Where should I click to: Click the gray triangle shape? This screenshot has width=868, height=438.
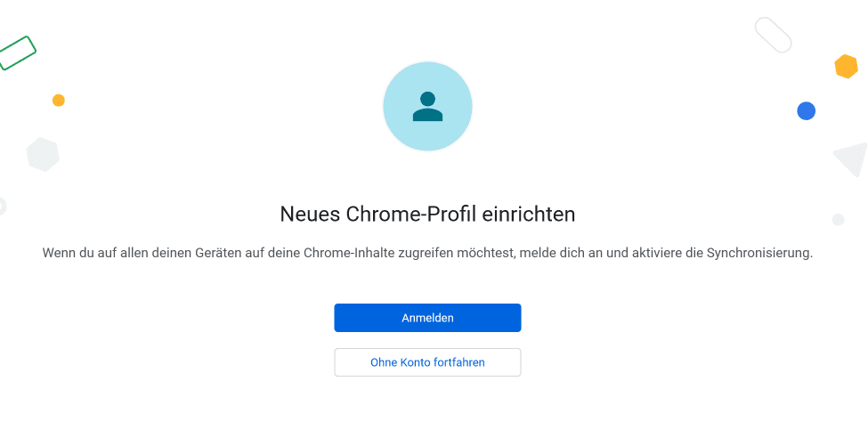point(853,158)
